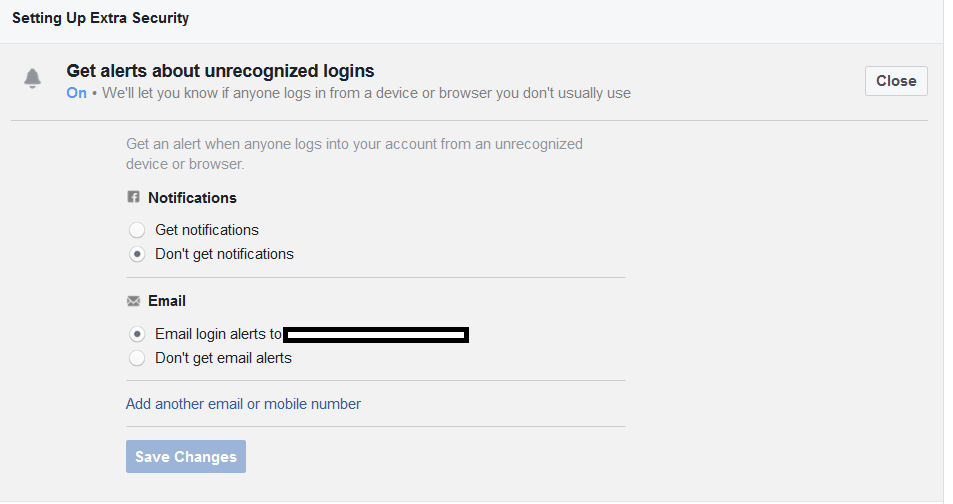Click the gray Get an alert paragraph

tap(354, 154)
